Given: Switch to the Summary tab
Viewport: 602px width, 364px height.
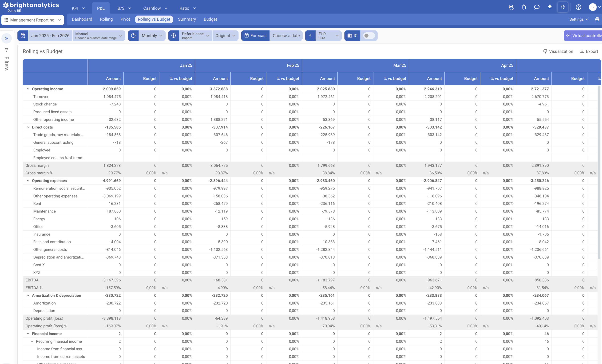Looking at the screenshot, I should pyautogui.click(x=187, y=19).
